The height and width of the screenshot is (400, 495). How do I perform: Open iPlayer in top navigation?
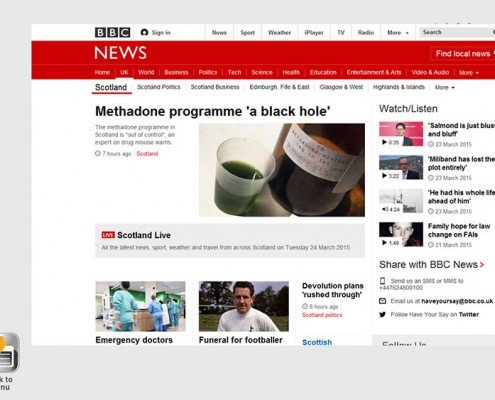pos(314,32)
